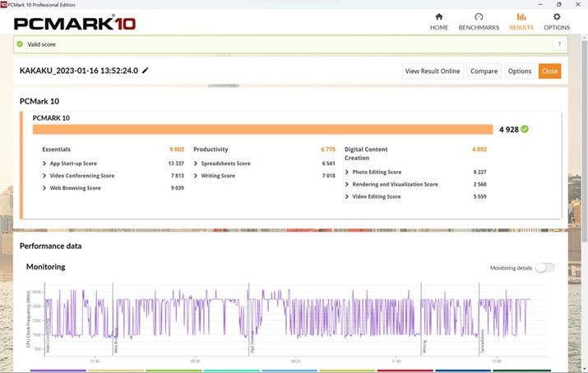Click the green checkmark beside score 4 928

pos(525,129)
